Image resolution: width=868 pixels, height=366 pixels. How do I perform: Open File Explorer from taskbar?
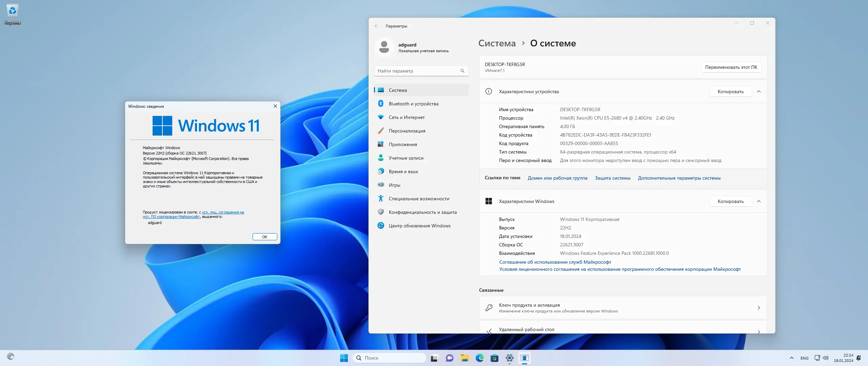pos(465,358)
